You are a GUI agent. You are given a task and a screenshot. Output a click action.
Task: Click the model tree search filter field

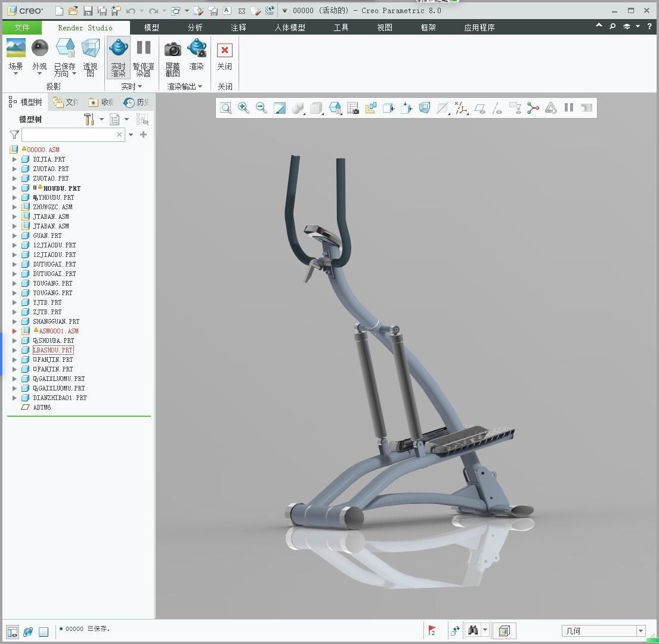[69, 135]
